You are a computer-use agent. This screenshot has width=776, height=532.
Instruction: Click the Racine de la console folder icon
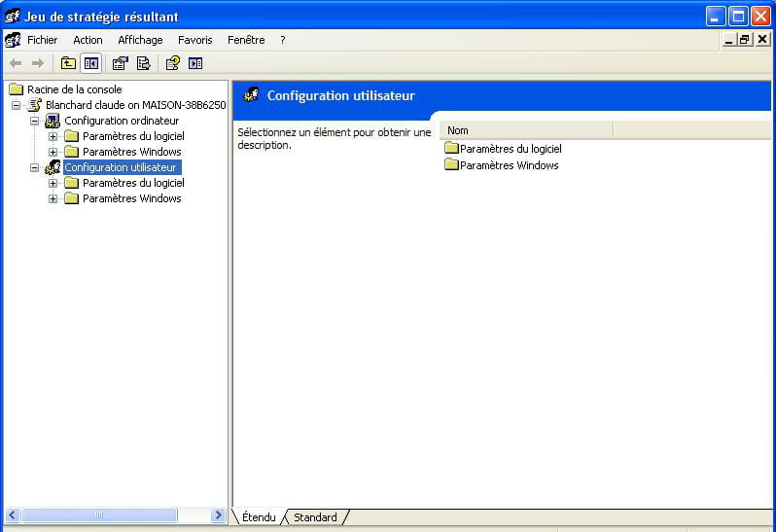click(x=17, y=89)
